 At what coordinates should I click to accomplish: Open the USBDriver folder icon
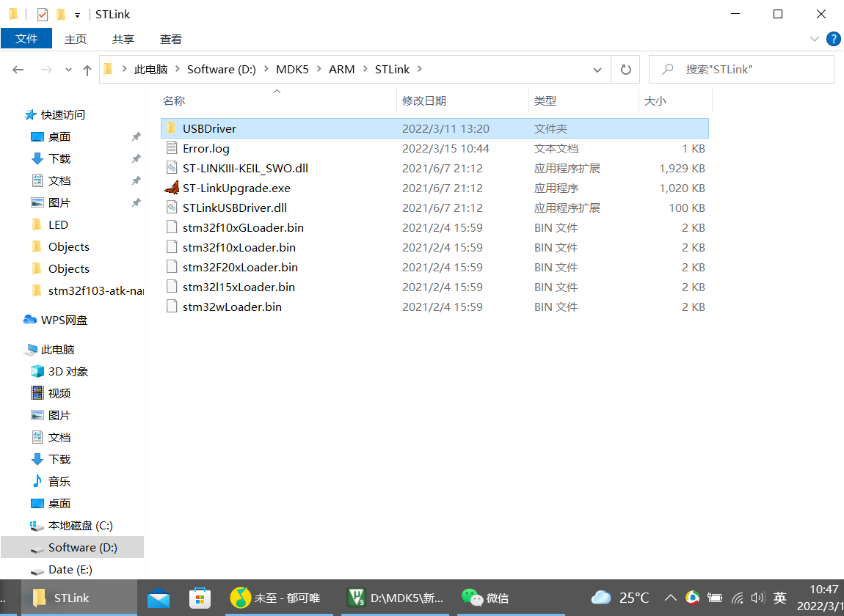click(171, 128)
